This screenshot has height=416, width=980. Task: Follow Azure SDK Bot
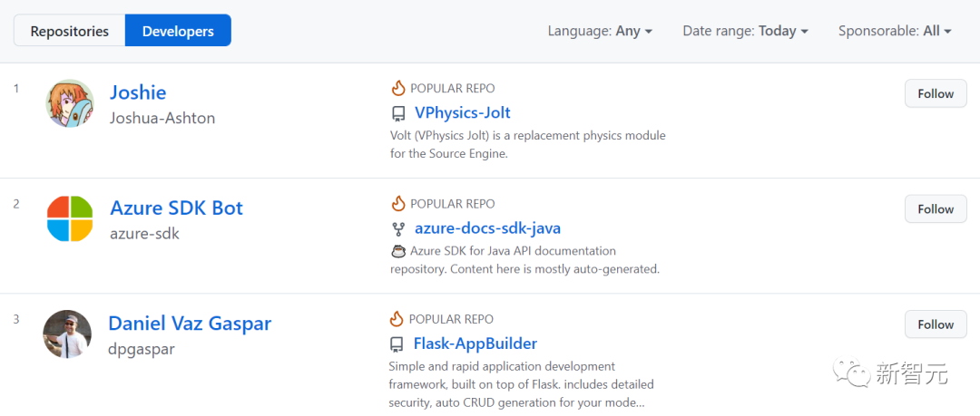(x=935, y=208)
